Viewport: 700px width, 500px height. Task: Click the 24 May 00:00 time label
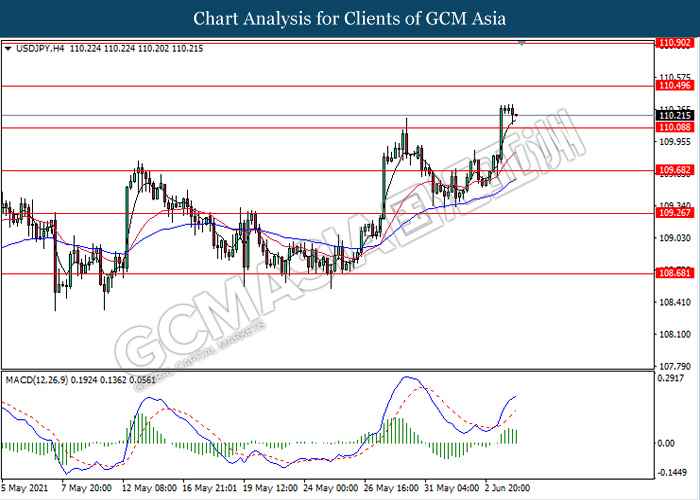(x=330, y=488)
